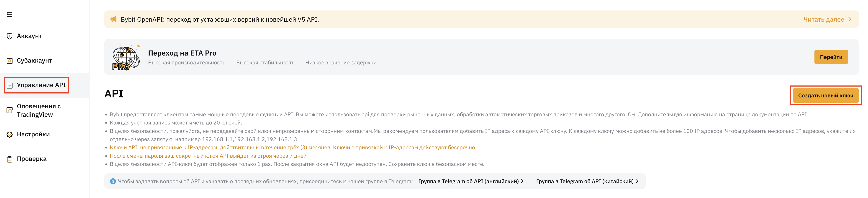This screenshot has height=198, width=868.
Task: Click the Telegram icon in the info bar
Action: click(113, 181)
